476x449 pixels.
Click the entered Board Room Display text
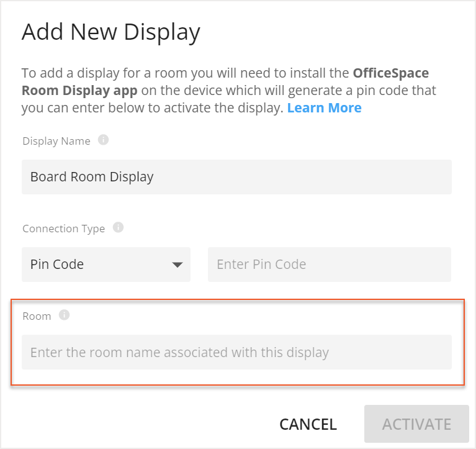[92, 177]
